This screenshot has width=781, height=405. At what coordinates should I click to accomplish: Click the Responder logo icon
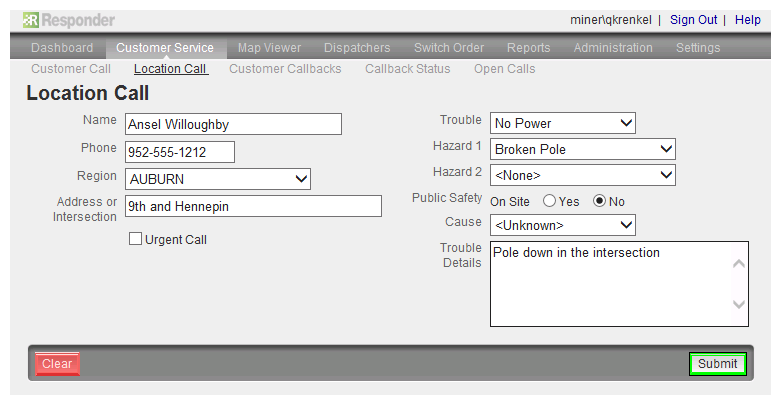[x=30, y=20]
